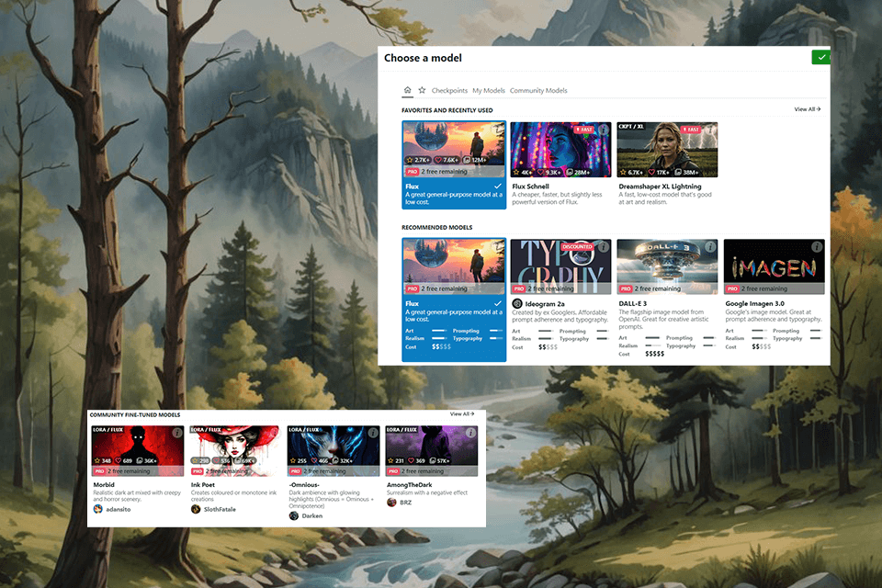Switch to the My Models tab
This screenshot has width=882, height=588.
click(488, 91)
